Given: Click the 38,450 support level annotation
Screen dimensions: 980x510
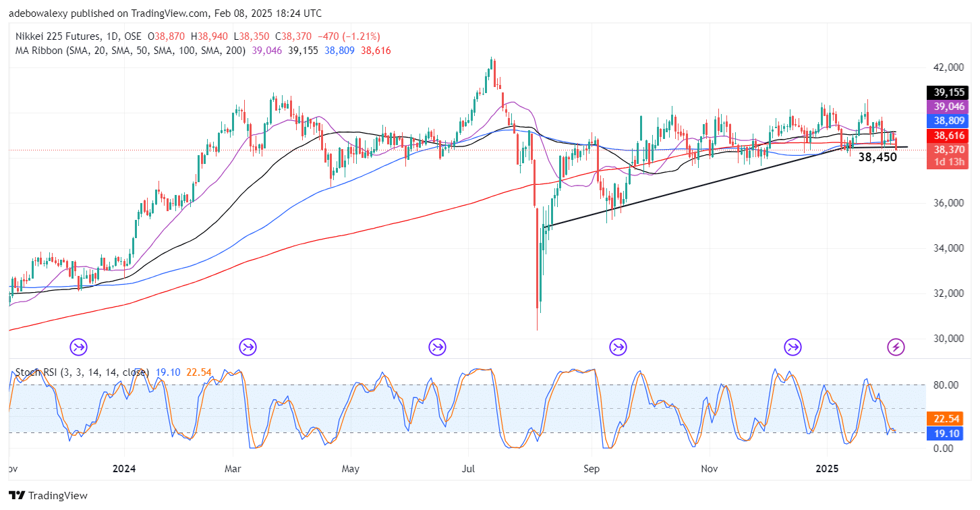Looking at the screenshot, I should [x=877, y=157].
